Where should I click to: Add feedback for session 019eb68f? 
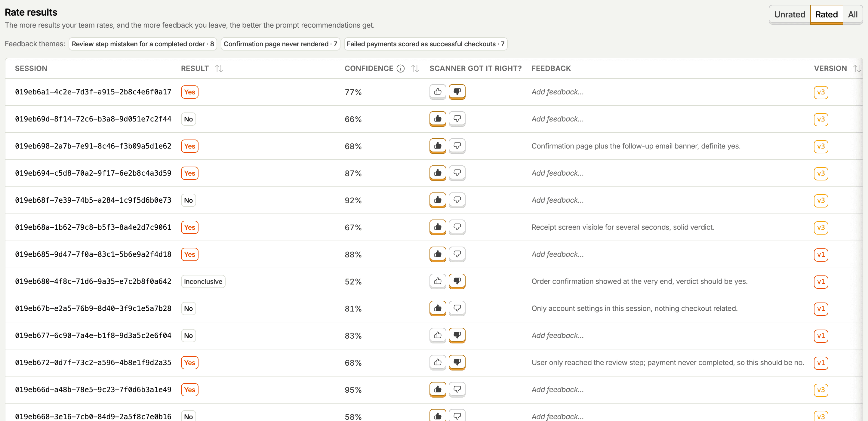[x=557, y=200]
